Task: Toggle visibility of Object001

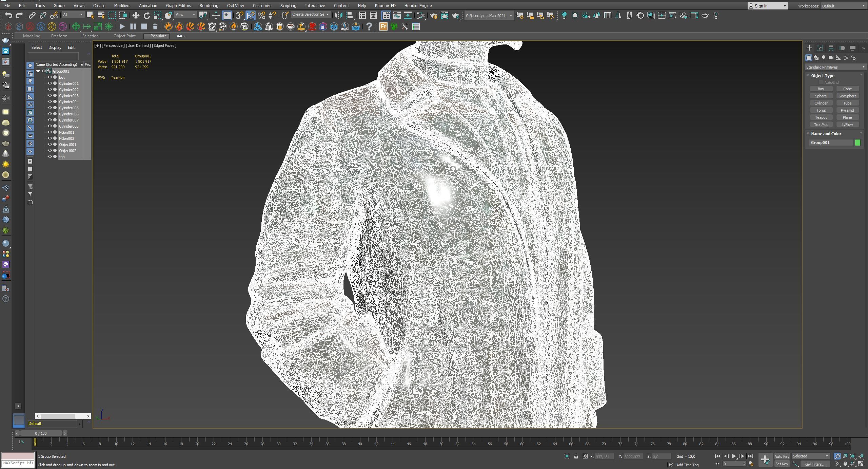Action: (x=50, y=145)
